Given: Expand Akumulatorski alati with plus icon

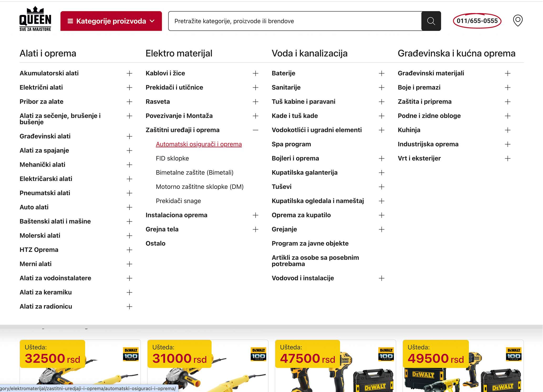Looking at the screenshot, I should (x=129, y=73).
